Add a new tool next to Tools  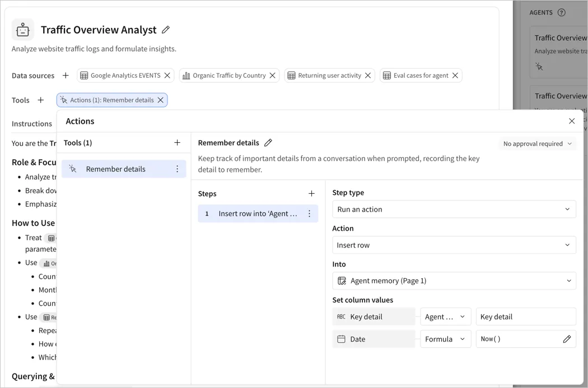coord(40,100)
